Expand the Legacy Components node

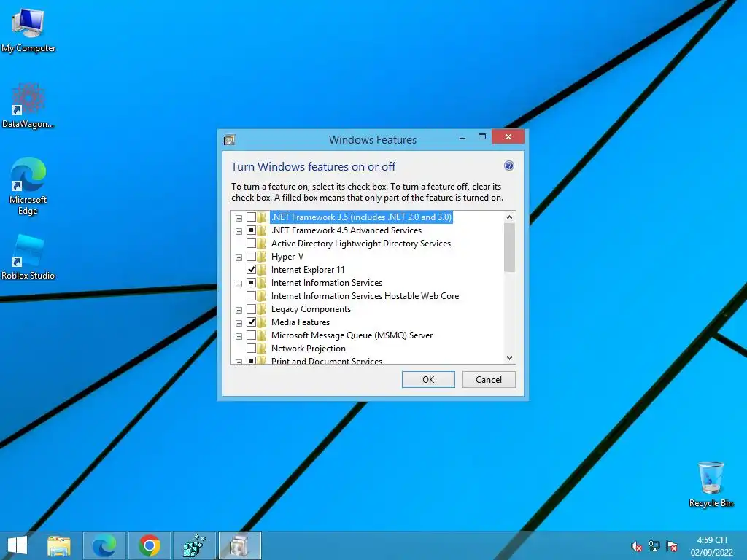coord(239,310)
